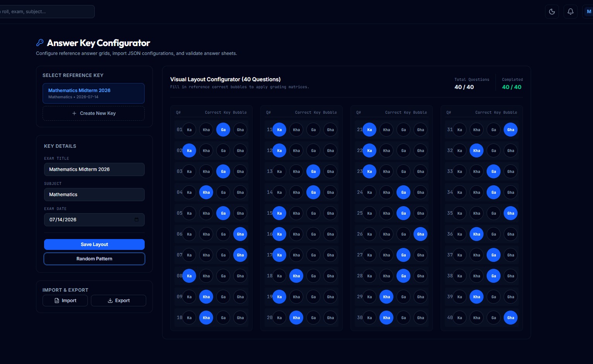Click selected Ga bubble on question 03
The height and width of the screenshot is (364, 593).
tap(223, 171)
